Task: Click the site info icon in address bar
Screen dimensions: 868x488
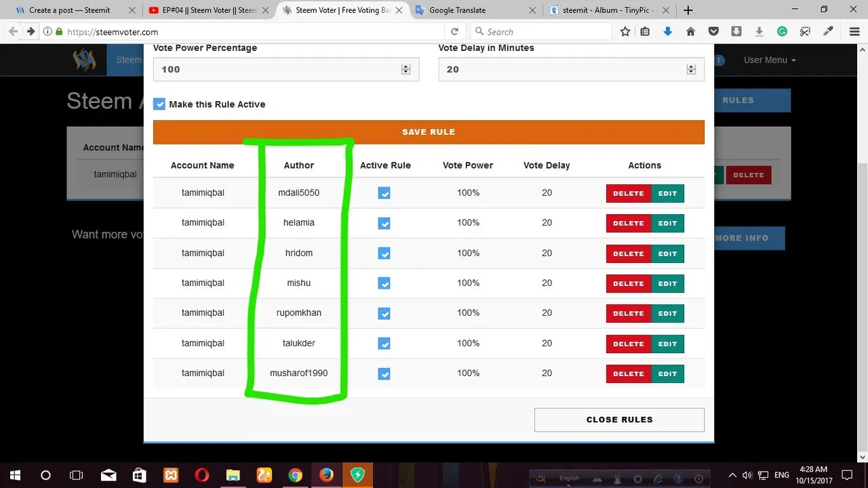Action: (x=48, y=32)
